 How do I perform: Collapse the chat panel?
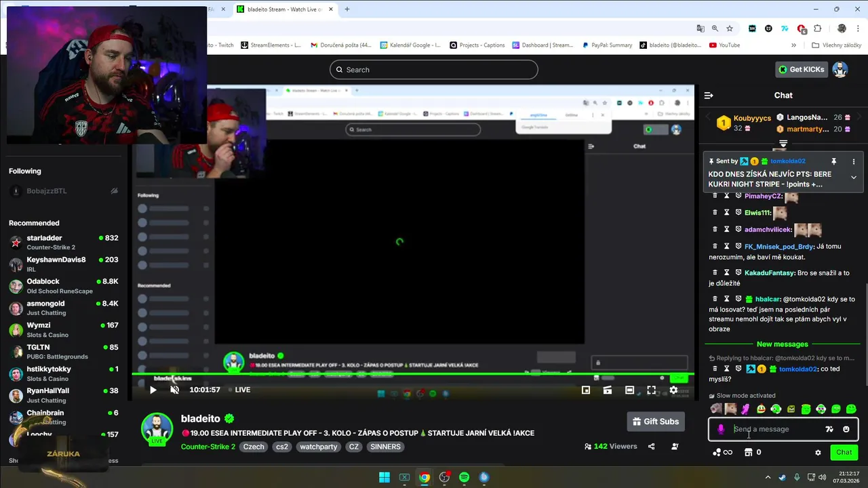(709, 96)
